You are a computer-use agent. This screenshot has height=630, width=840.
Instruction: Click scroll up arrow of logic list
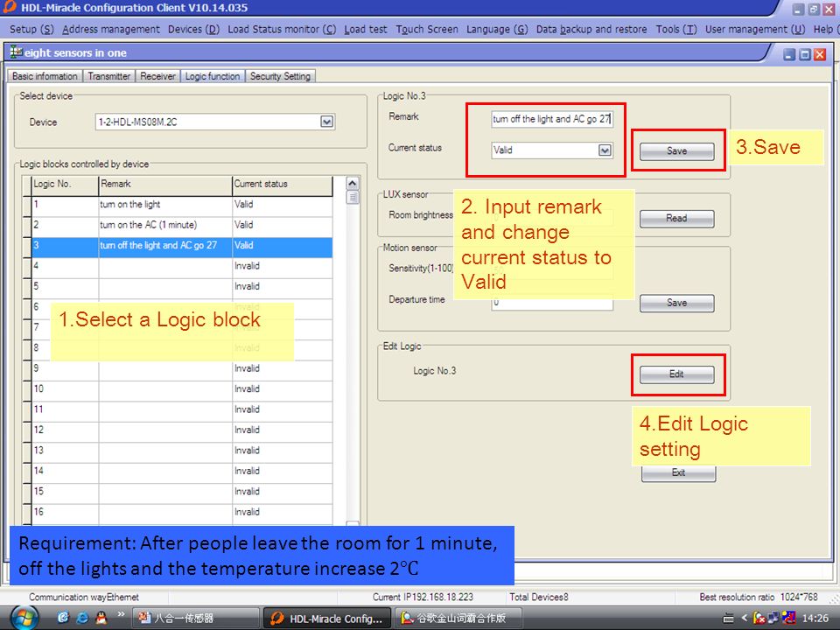click(353, 183)
